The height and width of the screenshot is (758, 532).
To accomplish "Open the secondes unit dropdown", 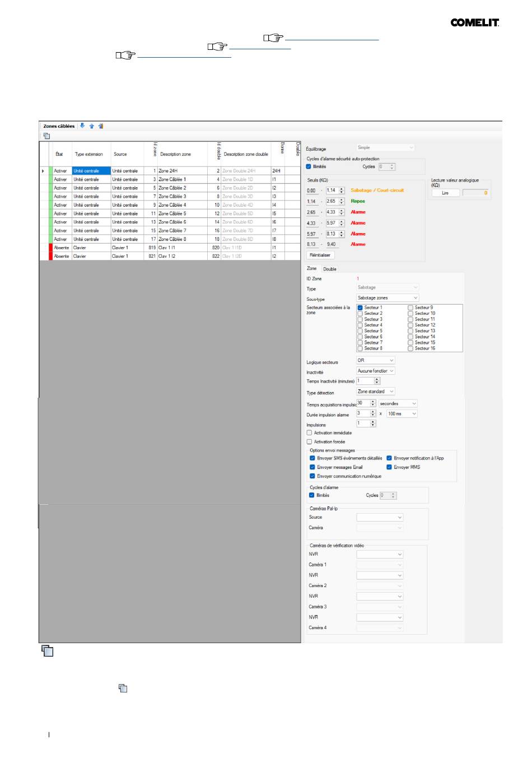I will 398,403.
